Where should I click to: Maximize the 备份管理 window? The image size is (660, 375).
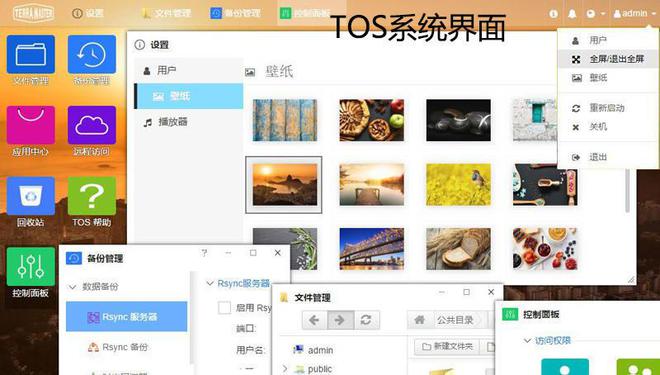pos(253,253)
